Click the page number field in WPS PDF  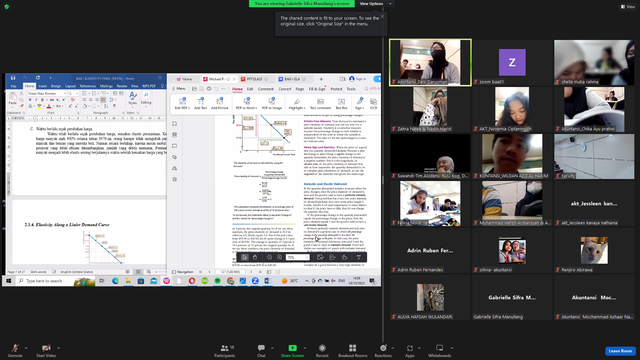pos(231,272)
